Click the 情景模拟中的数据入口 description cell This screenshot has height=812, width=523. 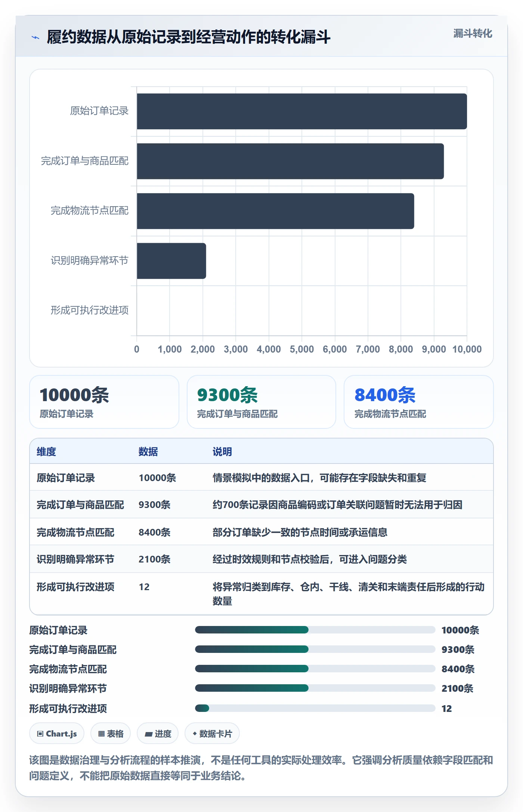pos(319,478)
